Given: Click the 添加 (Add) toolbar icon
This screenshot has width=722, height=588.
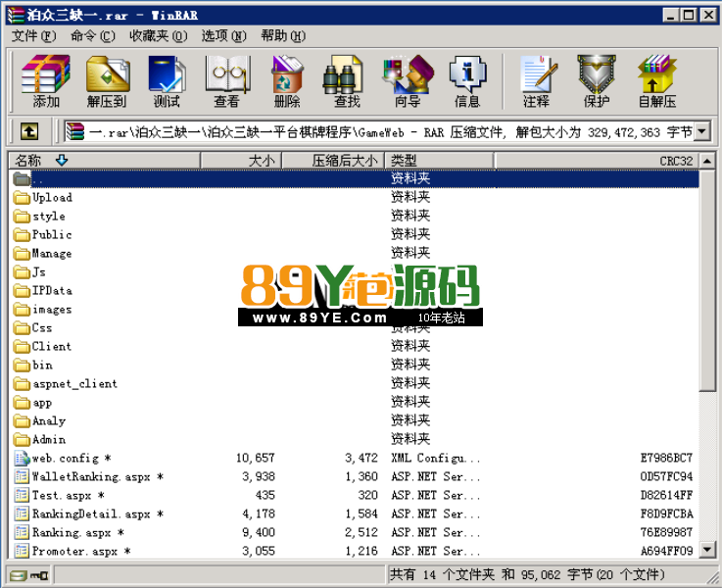Looking at the screenshot, I should (x=46, y=81).
